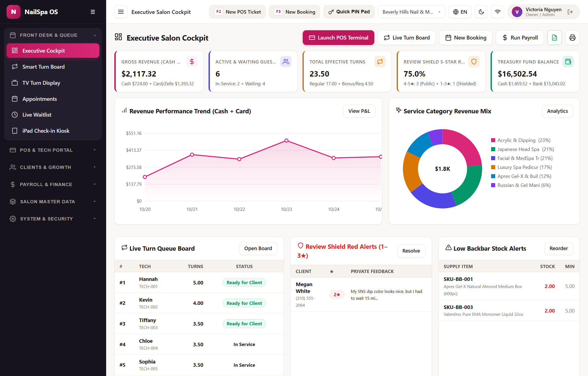Click the Analytics button on revenue mix

[x=558, y=111]
